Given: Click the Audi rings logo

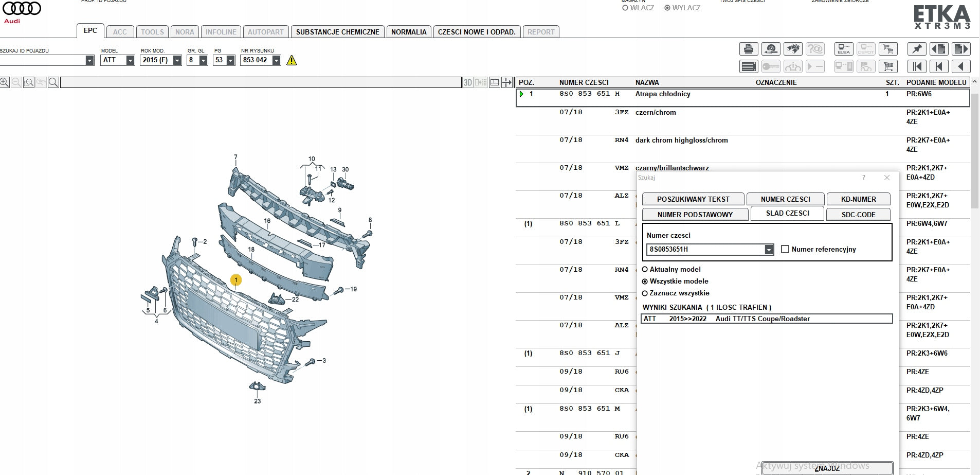Looking at the screenshot, I should [x=22, y=8].
